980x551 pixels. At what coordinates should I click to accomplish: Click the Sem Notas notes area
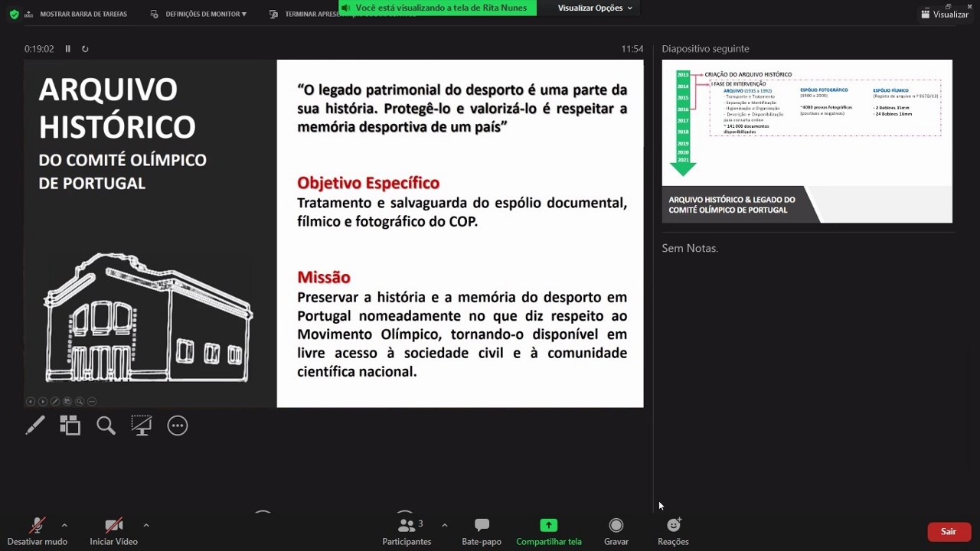coord(691,248)
